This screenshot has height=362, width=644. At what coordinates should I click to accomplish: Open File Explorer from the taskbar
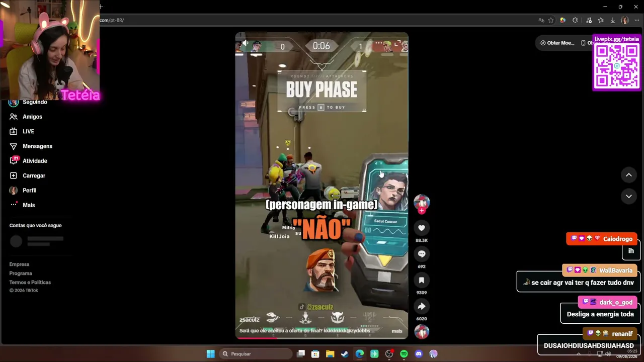(330, 354)
